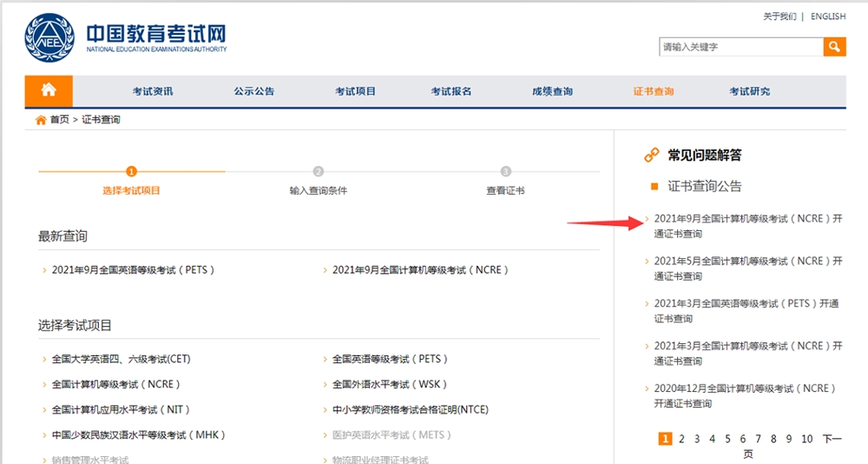Viewport: 868px width, 464px height.
Task: Click 下一页 to view next page
Action: click(832, 439)
